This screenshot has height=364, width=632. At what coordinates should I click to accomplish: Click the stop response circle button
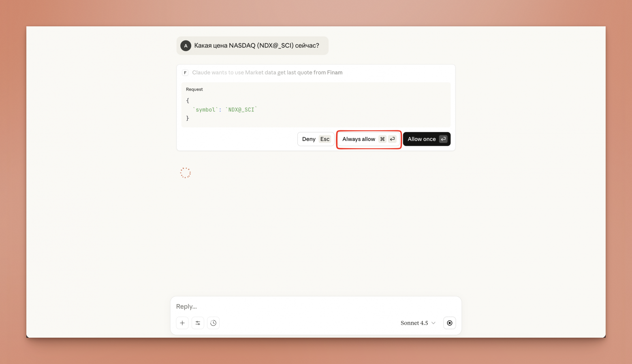[450, 323]
